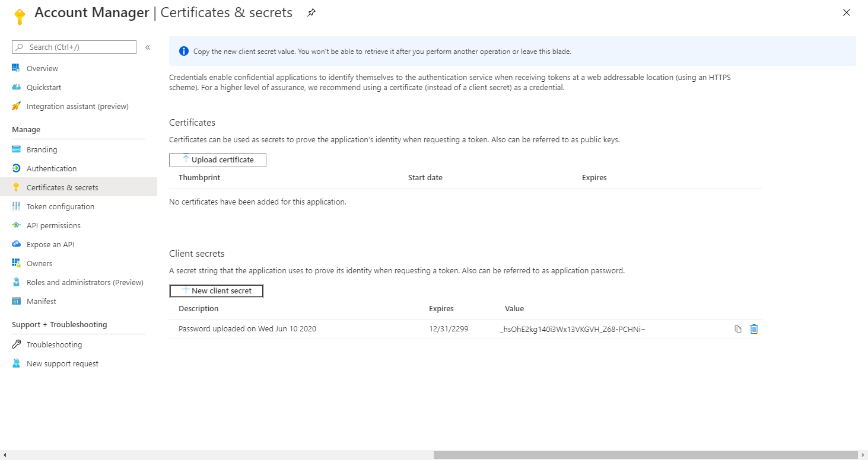This screenshot has width=868, height=460.
Task: Click the scrollbar left arrow
Action: [4, 455]
